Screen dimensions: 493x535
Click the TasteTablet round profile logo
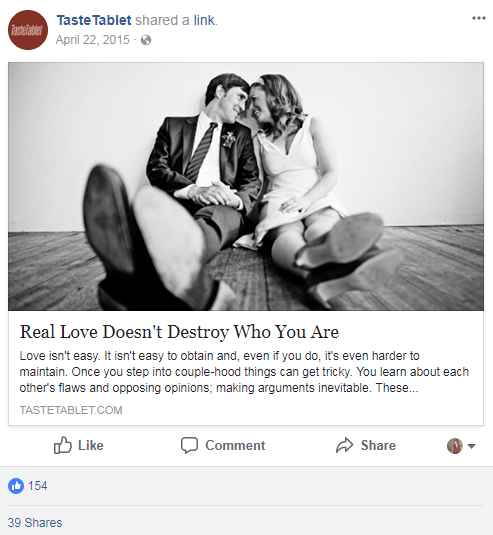tap(28, 30)
